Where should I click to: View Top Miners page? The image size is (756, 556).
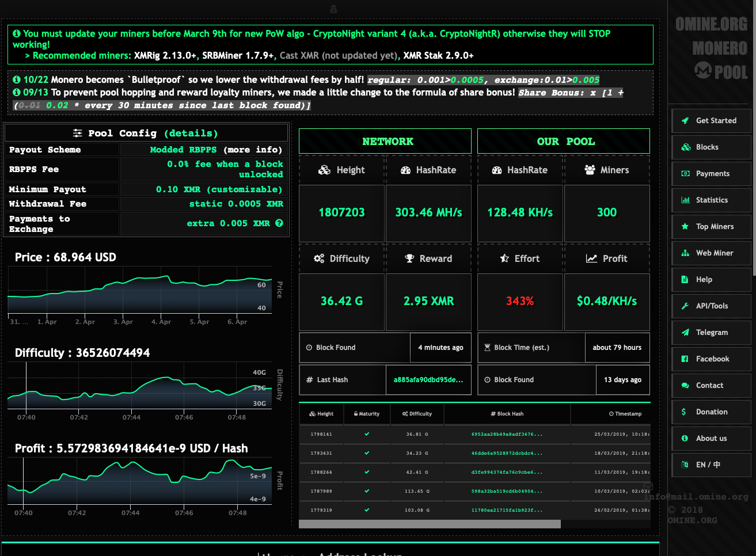[711, 227]
